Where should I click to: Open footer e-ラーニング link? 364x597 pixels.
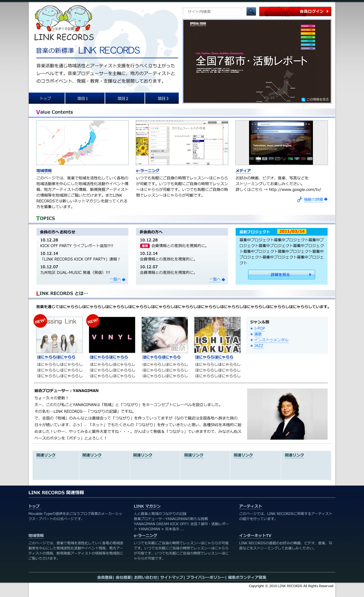(145, 536)
